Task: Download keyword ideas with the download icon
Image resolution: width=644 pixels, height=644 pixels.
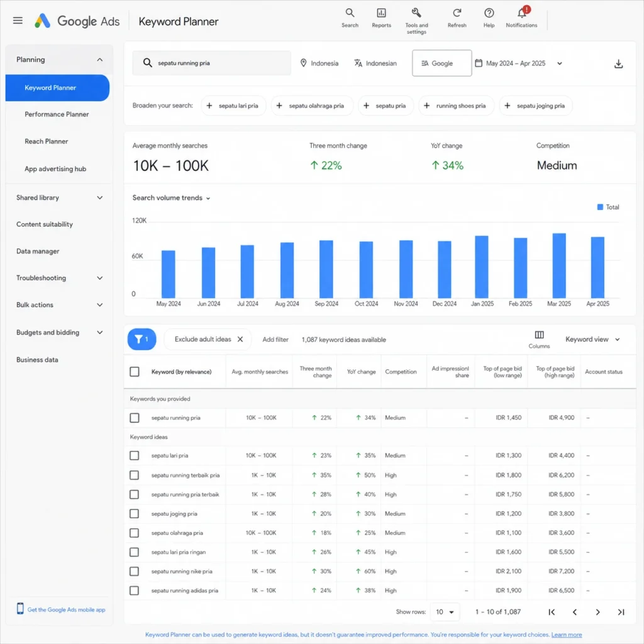Action: [x=618, y=64]
